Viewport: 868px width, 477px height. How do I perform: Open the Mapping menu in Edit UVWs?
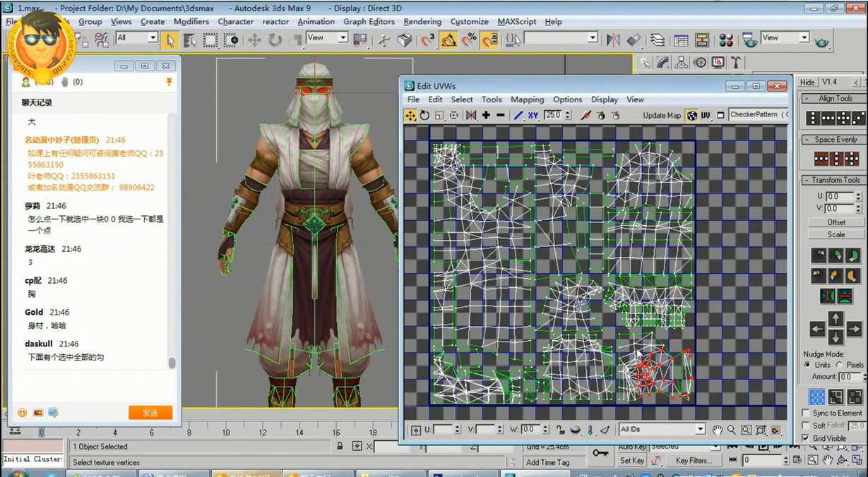pyautogui.click(x=528, y=99)
